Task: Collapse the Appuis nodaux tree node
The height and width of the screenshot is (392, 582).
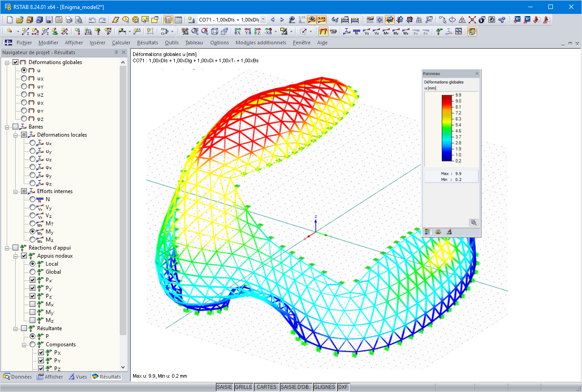Action: click(16, 256)
